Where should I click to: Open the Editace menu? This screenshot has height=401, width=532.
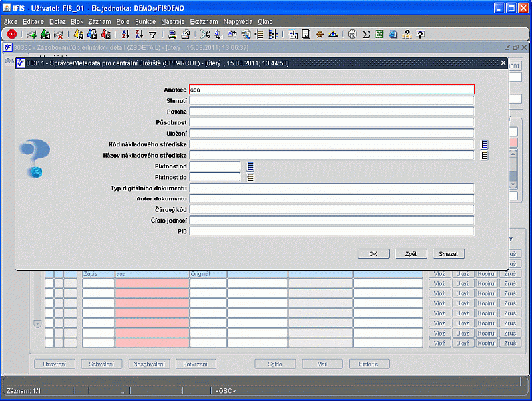point(33,22)
